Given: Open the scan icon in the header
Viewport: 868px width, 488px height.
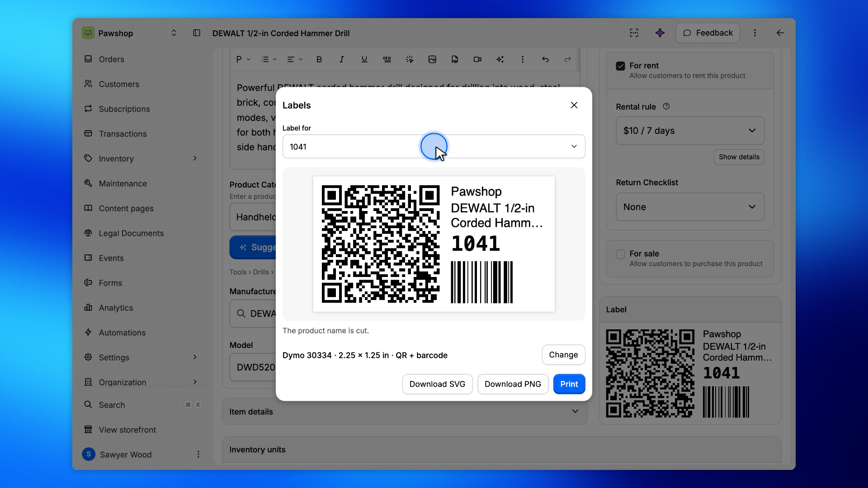Looking at the screenshot, I should [634, 33].
